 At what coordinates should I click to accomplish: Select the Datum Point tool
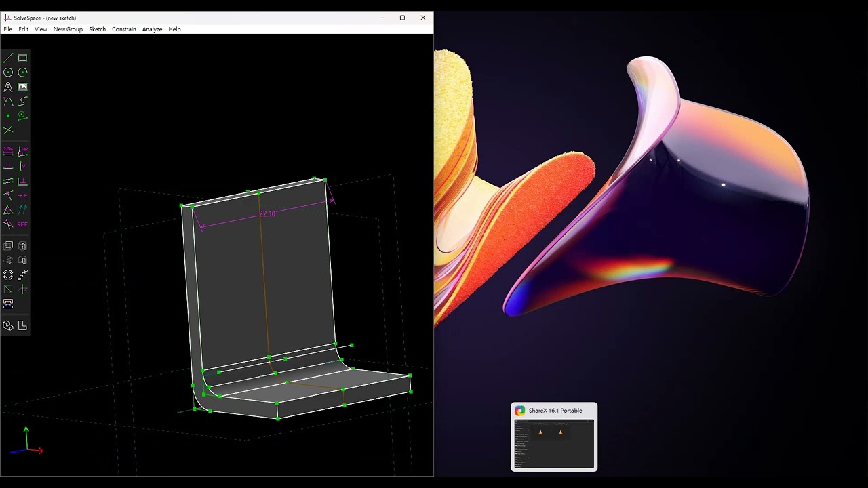coord(8,115)
